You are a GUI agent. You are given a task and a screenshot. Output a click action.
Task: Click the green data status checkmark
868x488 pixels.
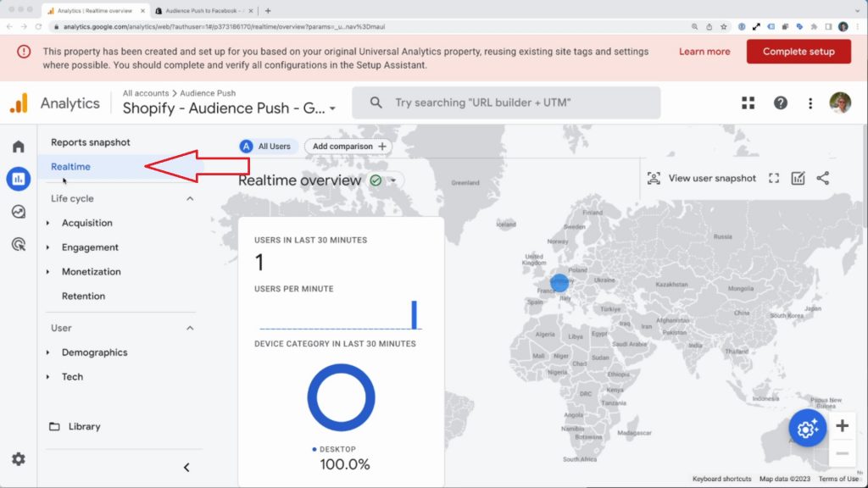376,180
